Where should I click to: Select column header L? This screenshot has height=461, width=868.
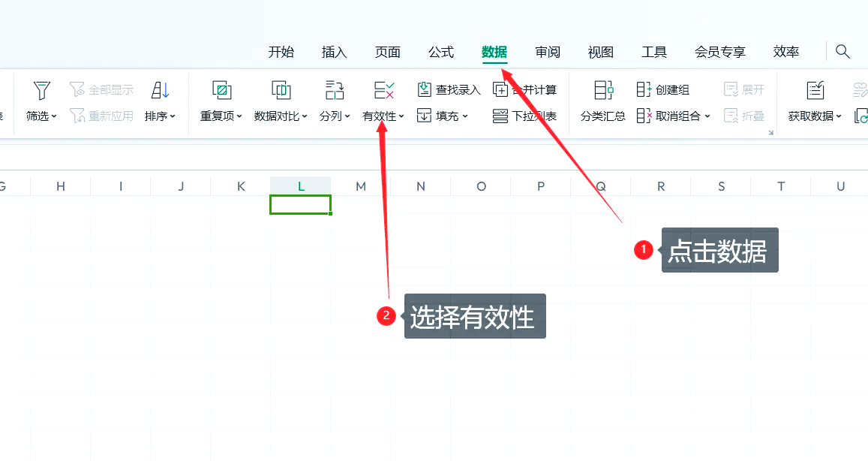click(x=301, y=186)
